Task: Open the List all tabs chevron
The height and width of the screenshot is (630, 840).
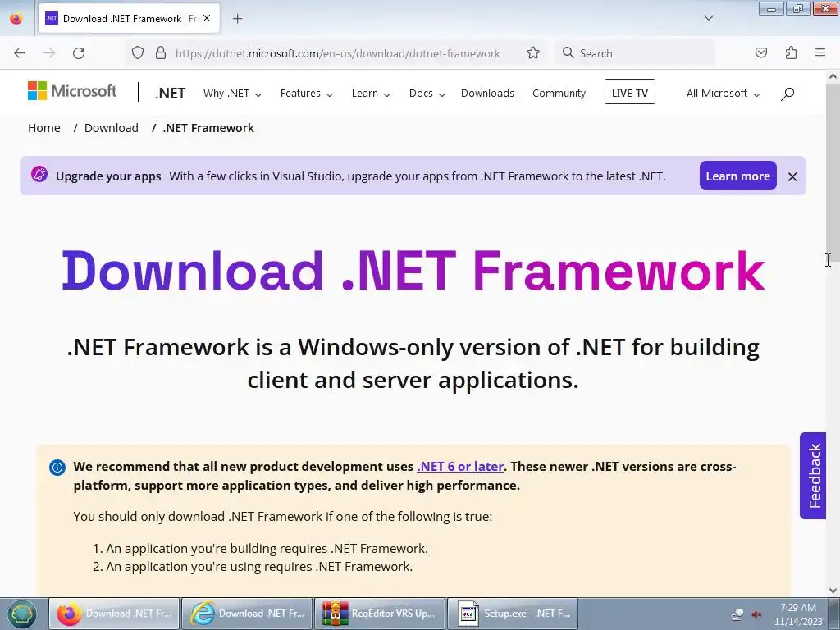Action: (x=709, y=18)
